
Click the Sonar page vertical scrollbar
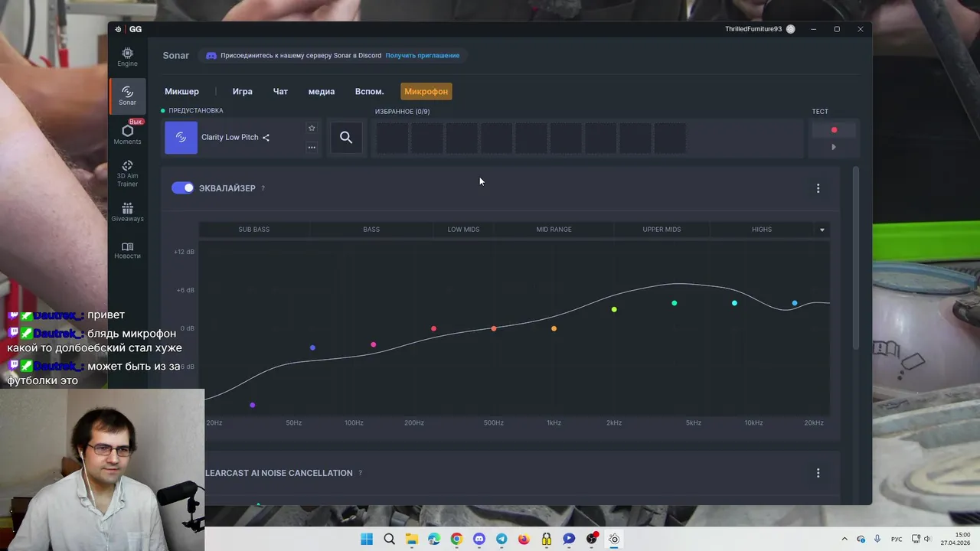click(x=855, y=259)
